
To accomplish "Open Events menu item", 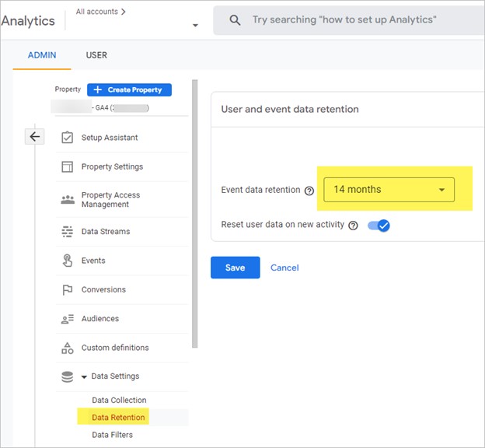I will [x=93, y=261].
